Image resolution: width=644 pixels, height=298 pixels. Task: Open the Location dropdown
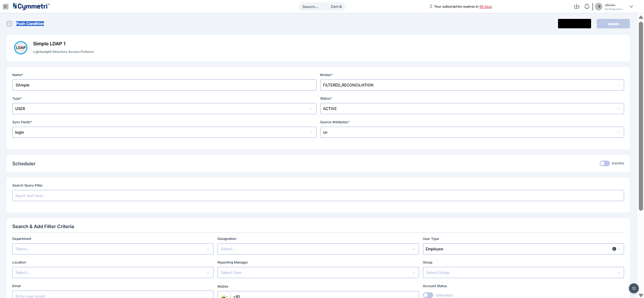(x=113, y=272)
